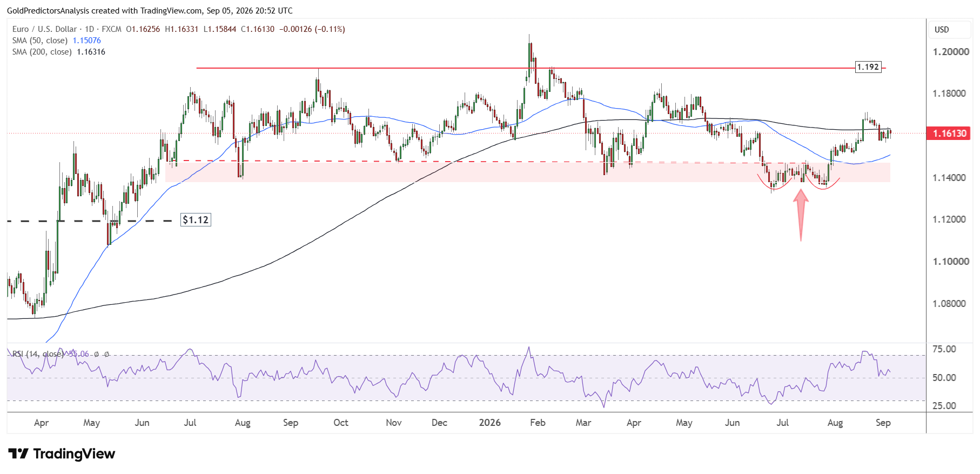
Task: Click the 1.12000 price axis label
Action: click(950, 219)
